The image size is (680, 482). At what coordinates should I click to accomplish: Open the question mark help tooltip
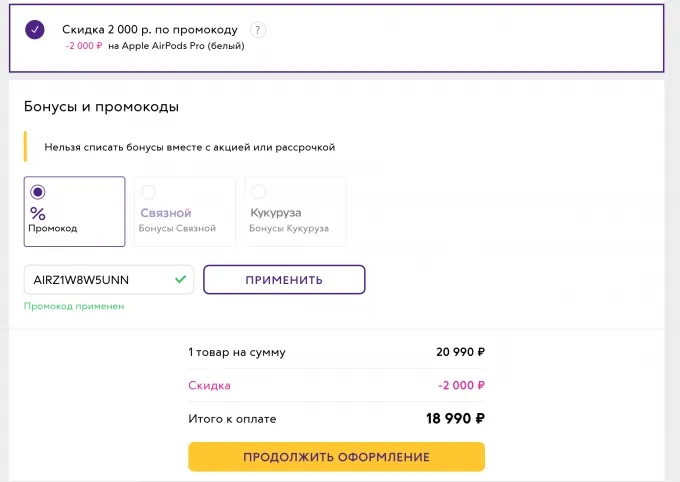(x=258, y=30)
